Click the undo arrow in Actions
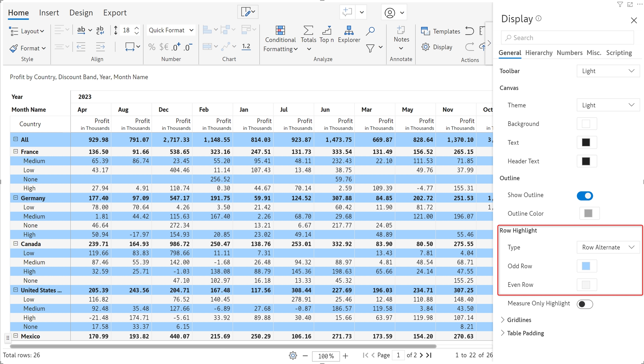Screen dimensions: 644x364 coord(470,31)
